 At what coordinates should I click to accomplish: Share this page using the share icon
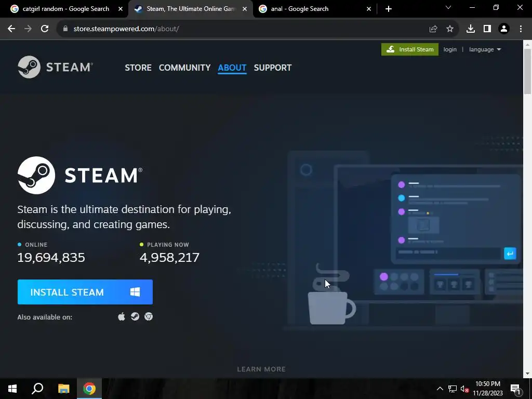[433, 29]
